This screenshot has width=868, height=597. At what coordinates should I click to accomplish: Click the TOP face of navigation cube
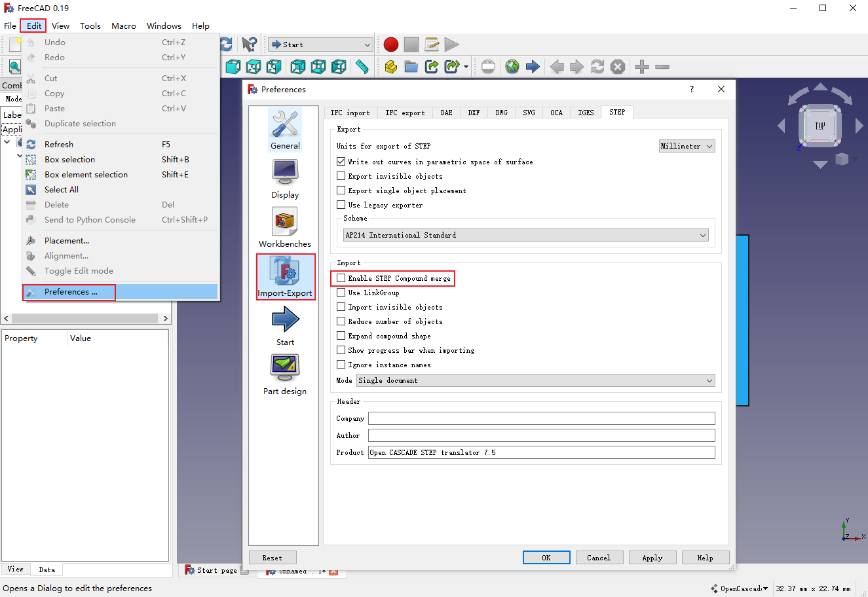pos(820,126)
